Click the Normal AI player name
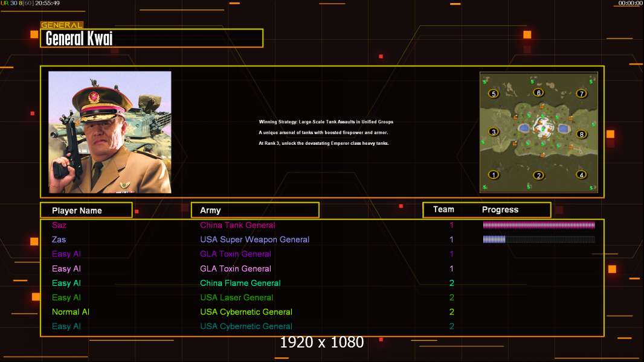This screenshot has height=362, width=644. click(71, 312)
